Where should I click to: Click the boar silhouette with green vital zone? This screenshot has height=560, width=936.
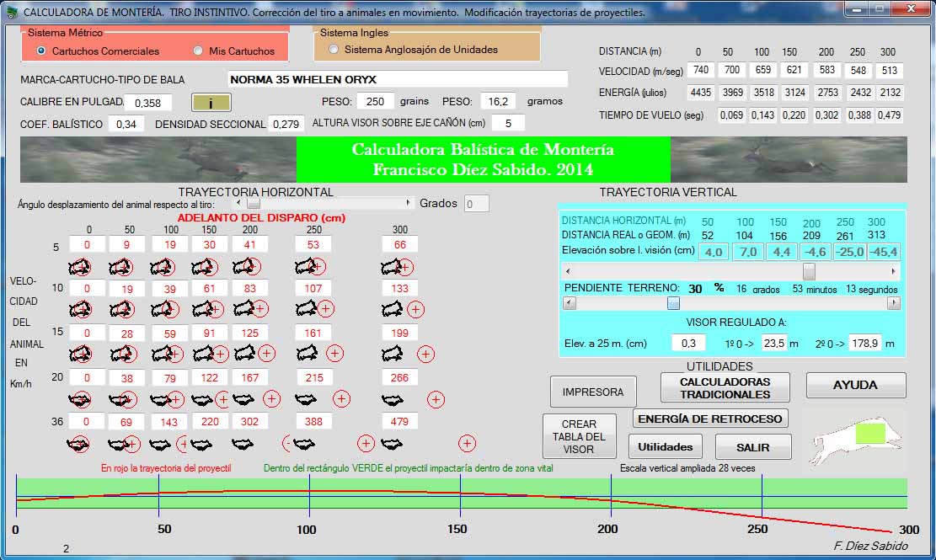click(x=855, y=438)
